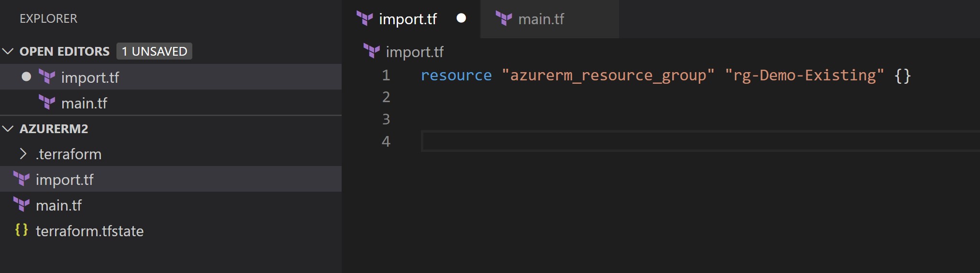Click the import.tf breadcrumb label
980x273 pixels.
[x=415, y=52]
